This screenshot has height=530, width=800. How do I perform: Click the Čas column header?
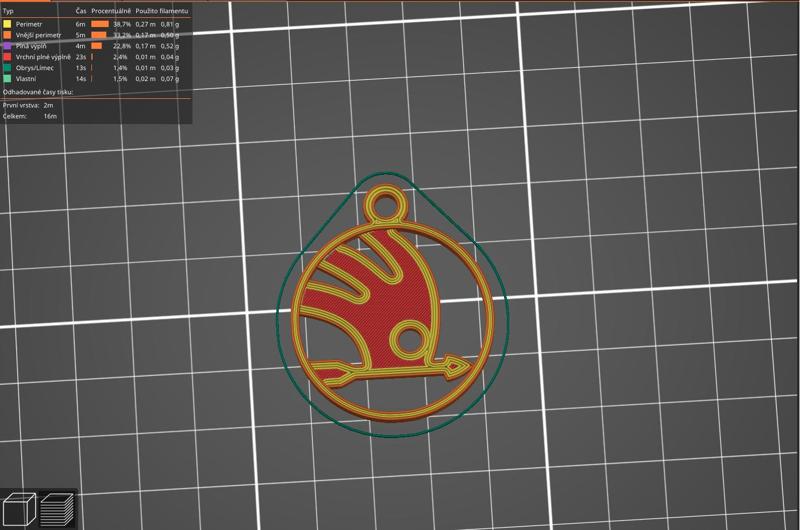[81, 11]
